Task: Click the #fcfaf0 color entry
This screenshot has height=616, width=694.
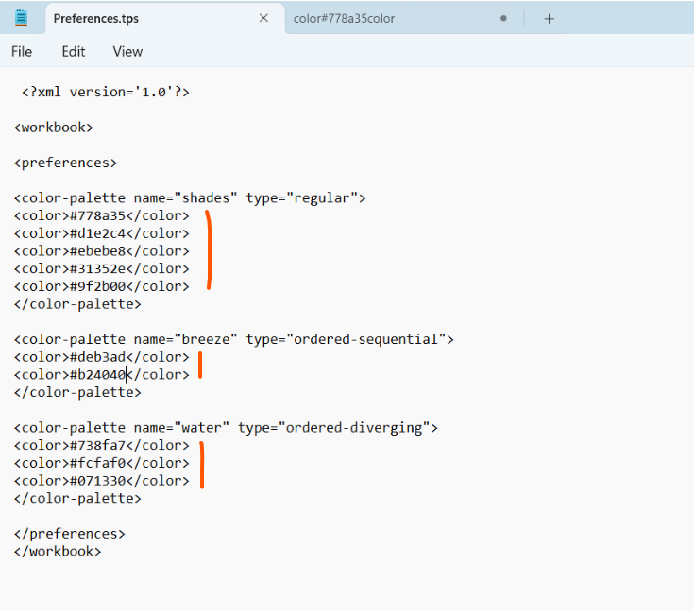Action: 101,463
